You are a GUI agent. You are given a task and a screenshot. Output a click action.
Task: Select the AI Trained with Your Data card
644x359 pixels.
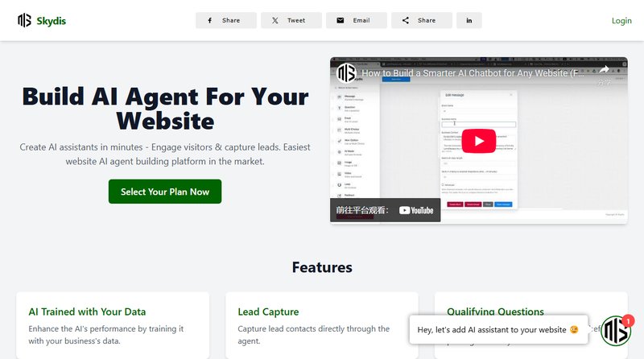(113, 324)
